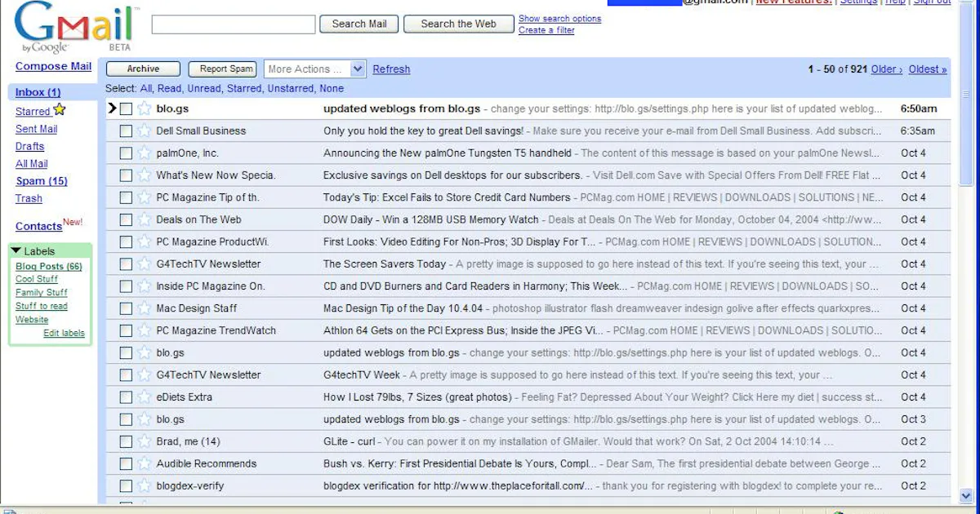Check the Audible Recommends email box
This screenshot has height=514, width=980.
(126, 463)
